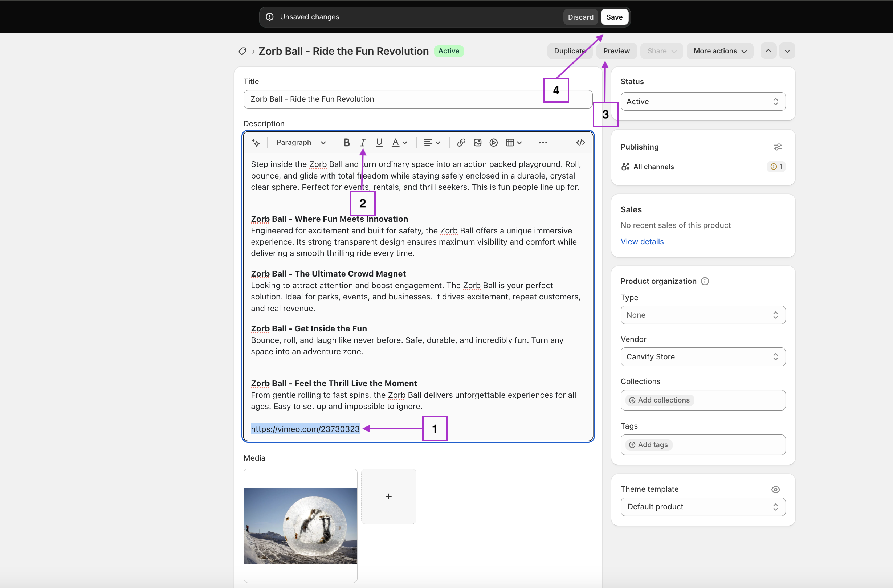The width and height of the screenshot is (893, 588).
Task: Preview the product page
Action: [x=616, y=51]
